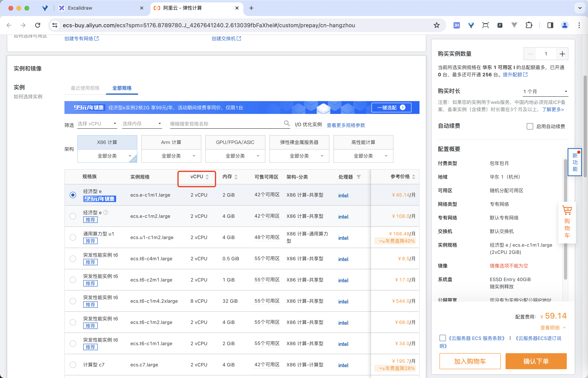Click 加入购物车 button
This screenshot has width=588, height=378.
470,361
